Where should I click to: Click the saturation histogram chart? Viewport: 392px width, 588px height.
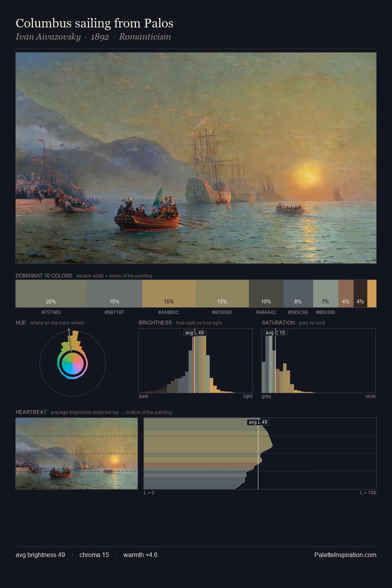319,361
